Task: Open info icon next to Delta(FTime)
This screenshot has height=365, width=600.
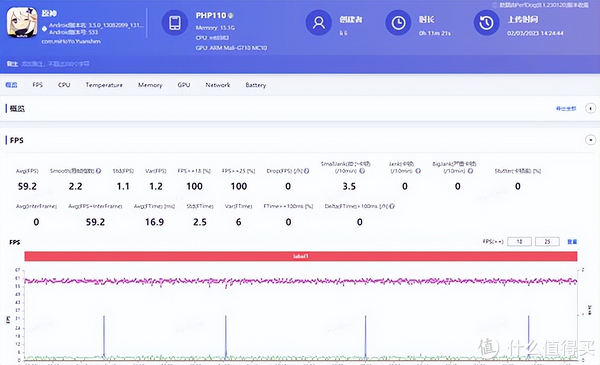Action: point(392,206)
